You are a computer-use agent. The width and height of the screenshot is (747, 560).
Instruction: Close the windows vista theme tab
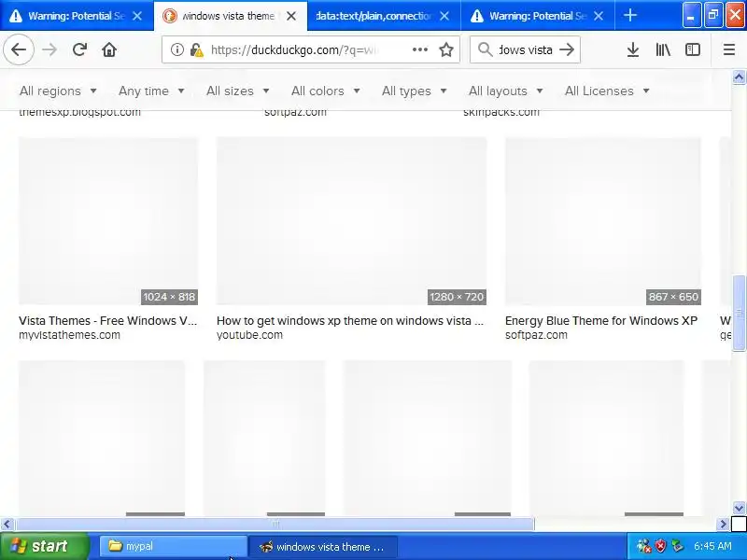click(x=291, y=16)
